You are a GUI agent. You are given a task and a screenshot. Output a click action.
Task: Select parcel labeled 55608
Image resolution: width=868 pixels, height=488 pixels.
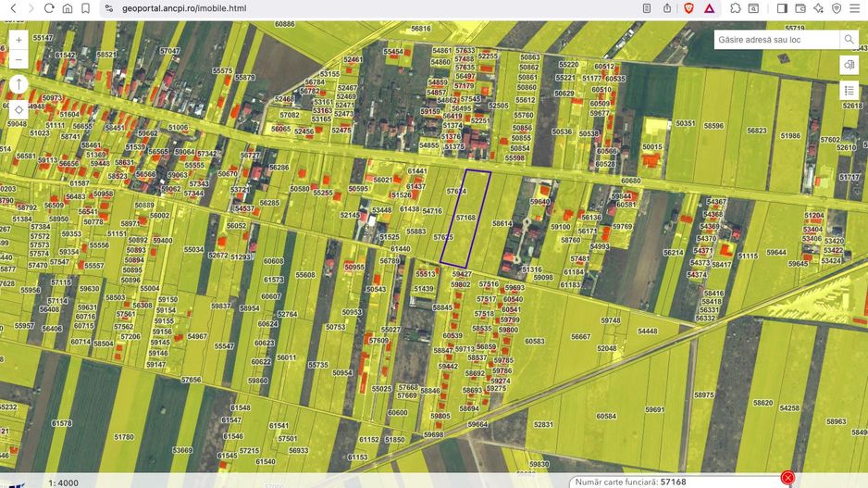(305, 275)
